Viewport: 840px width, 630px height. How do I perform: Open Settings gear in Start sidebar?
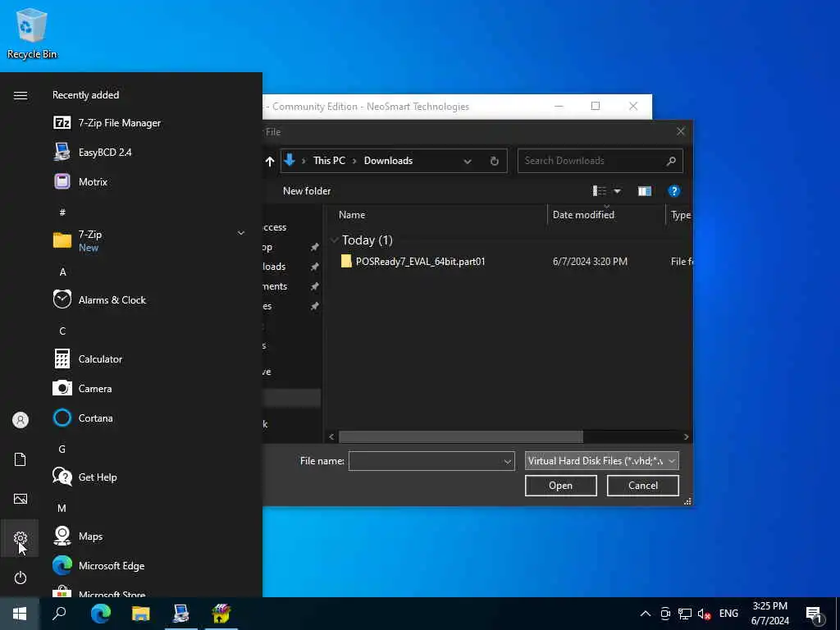[21, 538]
